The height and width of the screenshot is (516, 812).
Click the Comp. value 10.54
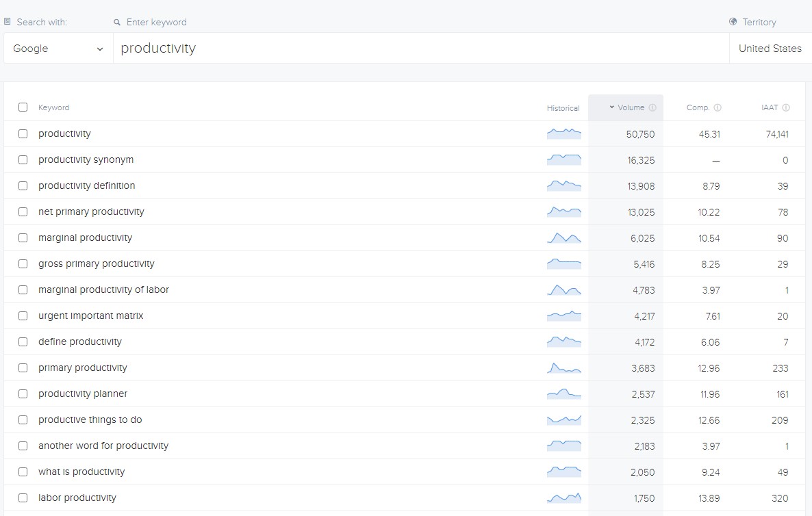pos(709,238)
